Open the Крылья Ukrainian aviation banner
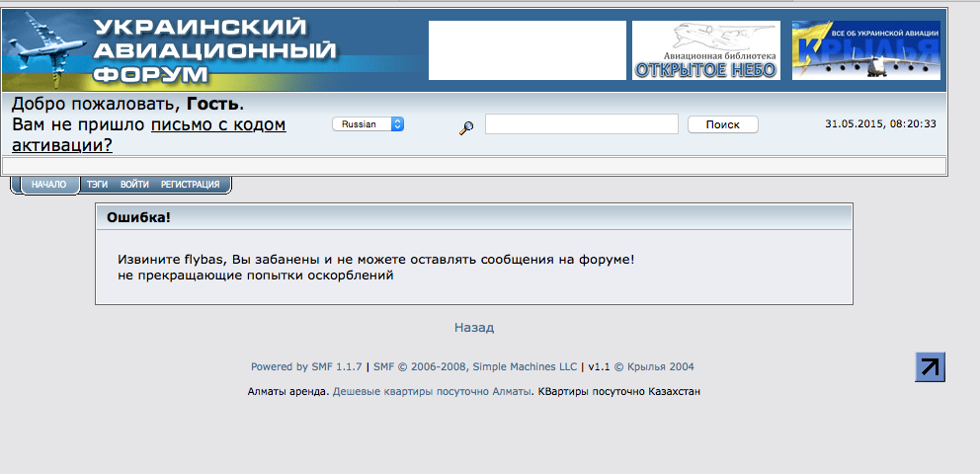Screen dimensions: 980x474 tap(865, 50)
